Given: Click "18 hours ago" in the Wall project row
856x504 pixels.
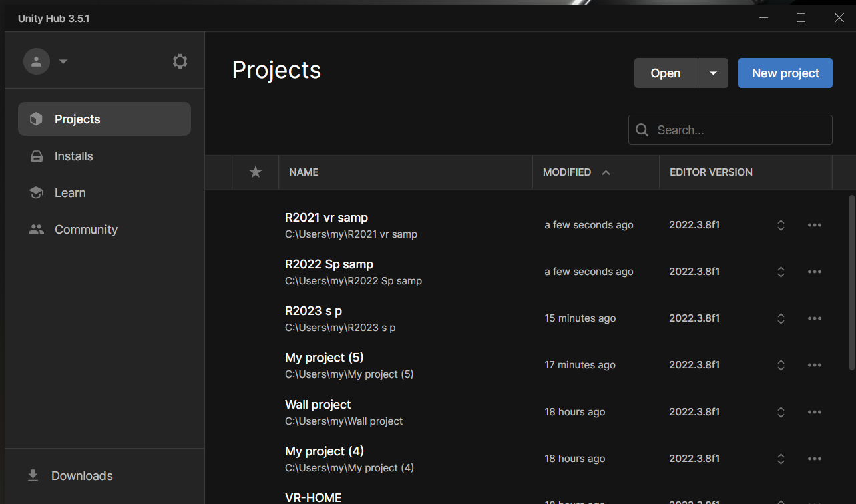Looking at the screenshot, I should pos(575,412).
